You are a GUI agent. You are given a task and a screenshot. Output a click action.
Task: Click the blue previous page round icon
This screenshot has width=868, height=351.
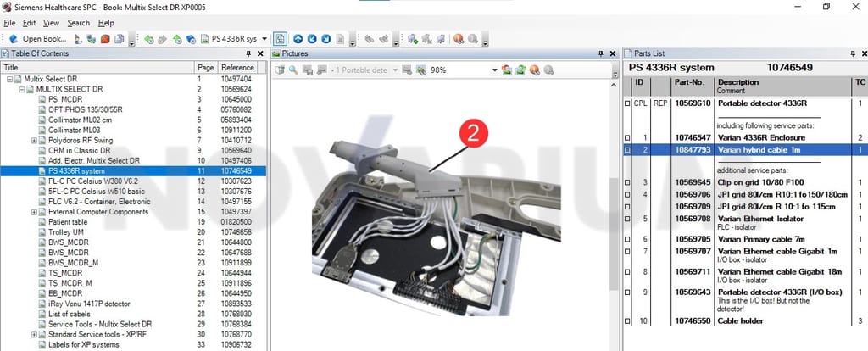(x=312, y=39)
